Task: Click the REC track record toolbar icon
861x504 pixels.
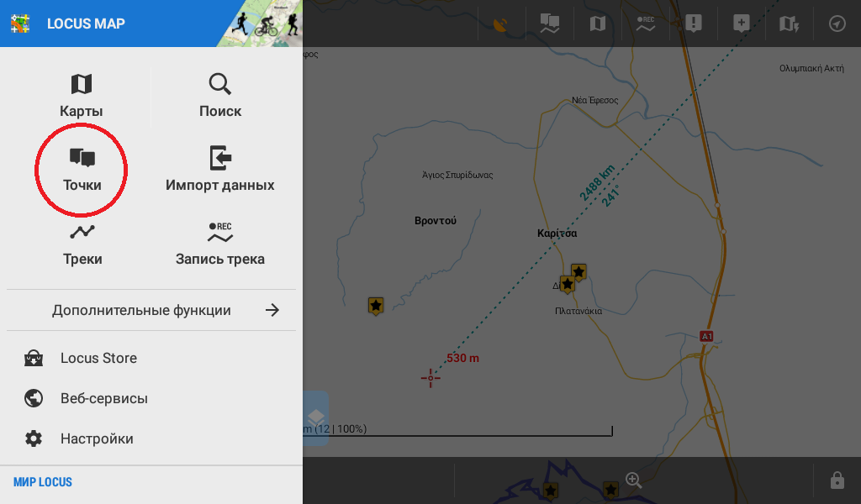Action: 646,24
